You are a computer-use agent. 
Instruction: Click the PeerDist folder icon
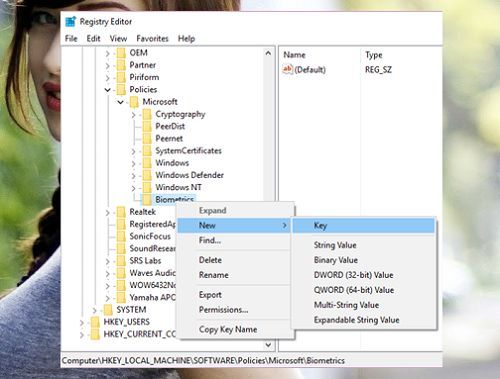(147, 126)
